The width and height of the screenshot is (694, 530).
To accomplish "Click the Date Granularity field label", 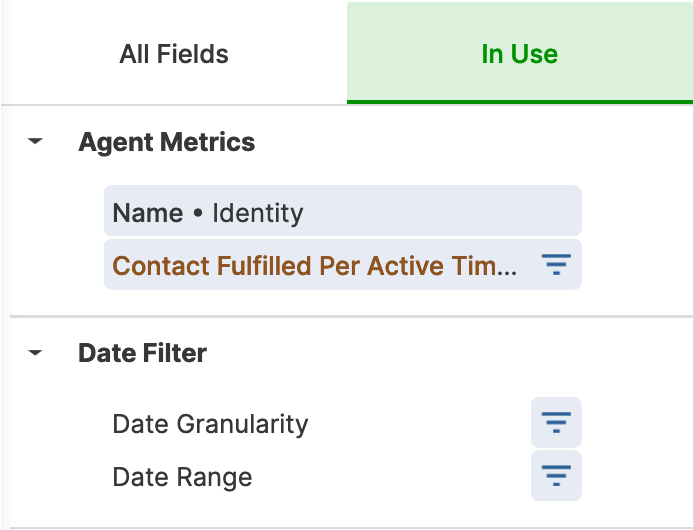I will click(210, 424).
